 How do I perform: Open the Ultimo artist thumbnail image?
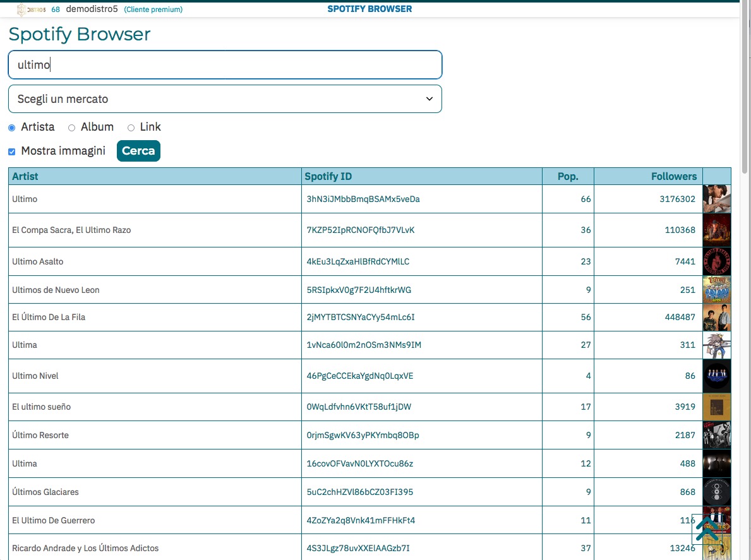pyautogui.click(x=716, y=199)
